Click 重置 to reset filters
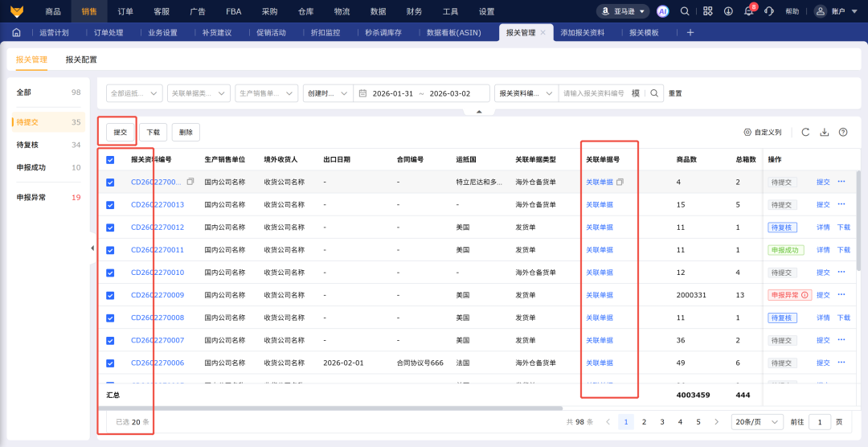This screenshot has height=447, width=868. coord(675,93)
